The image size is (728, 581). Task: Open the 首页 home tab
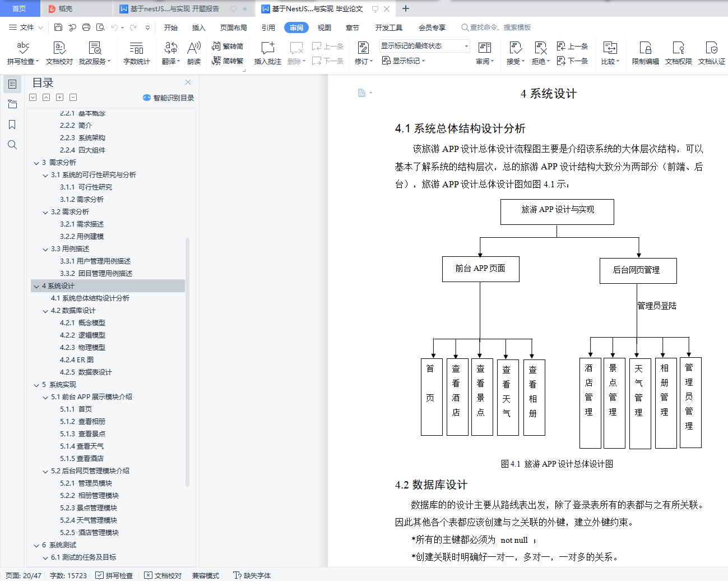point(19,8)
